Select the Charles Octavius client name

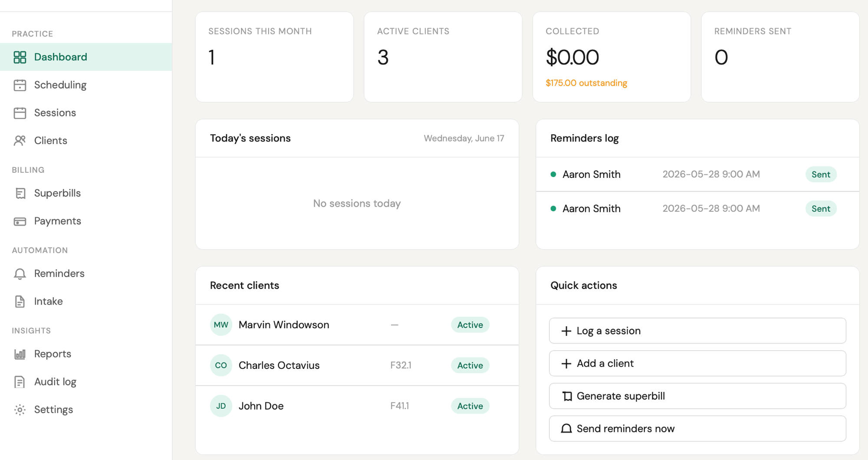(279, 365)
